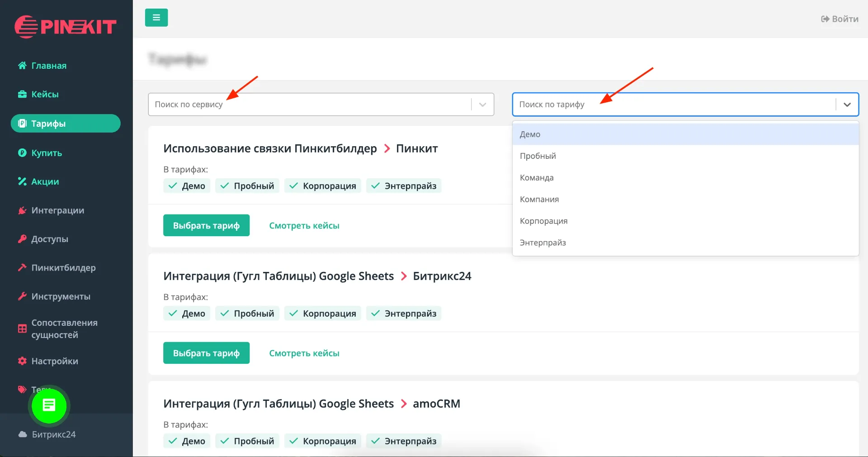868x457 pixels.
Task: Click the Pinkit logo in sidebar
Action: point(66,27)
